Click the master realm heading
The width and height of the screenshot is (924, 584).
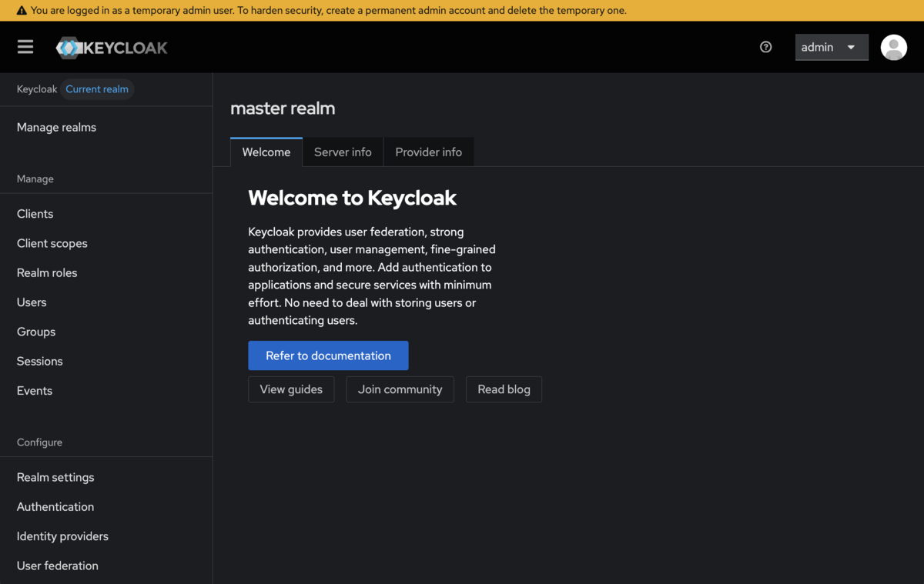tap(283, 108)
